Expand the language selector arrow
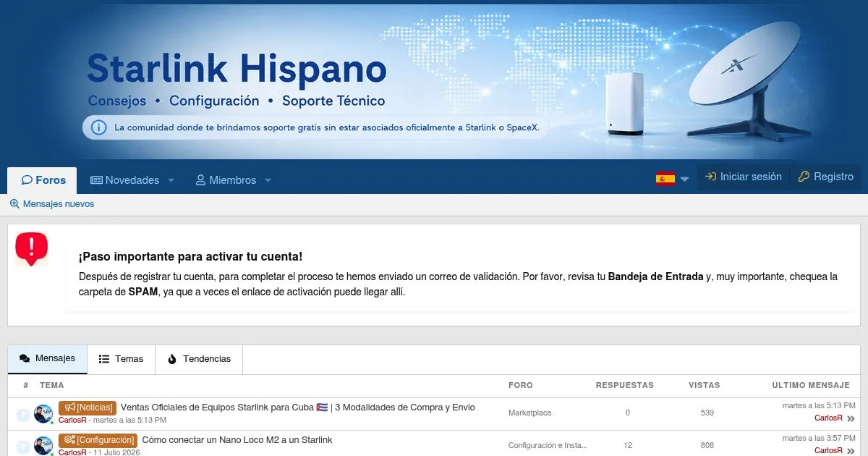The height and width of the screenshot is (456, 868). coord(685,180)
